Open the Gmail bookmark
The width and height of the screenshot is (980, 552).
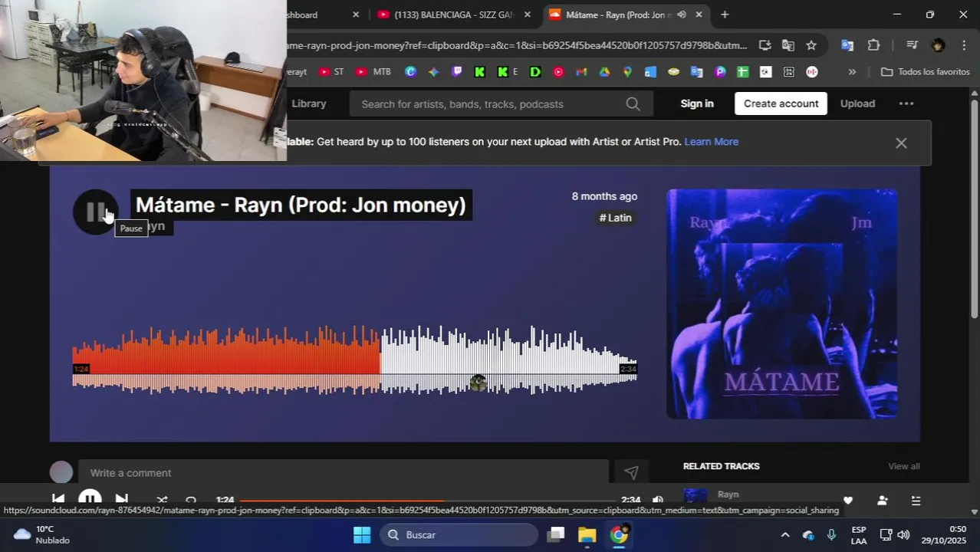581,72
